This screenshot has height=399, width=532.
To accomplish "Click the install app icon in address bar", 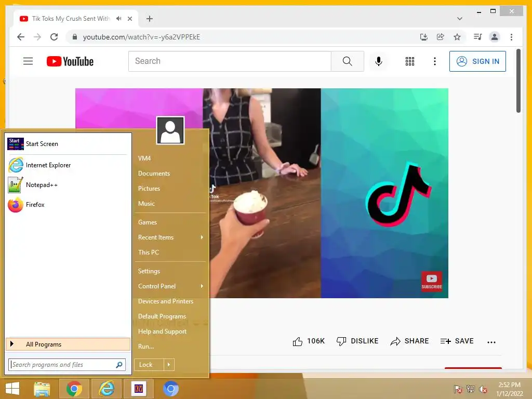I will 424,37.
